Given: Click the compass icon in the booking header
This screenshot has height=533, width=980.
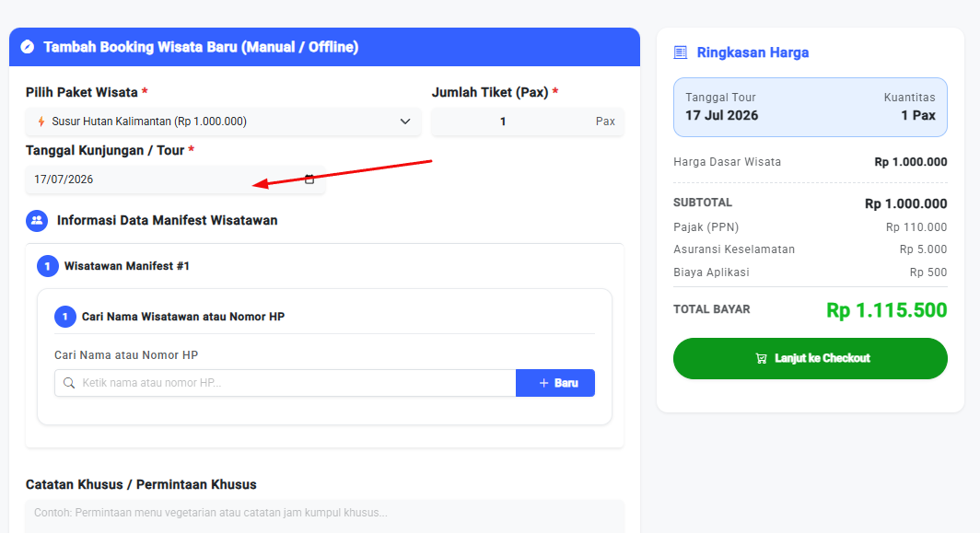Looking at the screenshot, I should pos(28,47).
